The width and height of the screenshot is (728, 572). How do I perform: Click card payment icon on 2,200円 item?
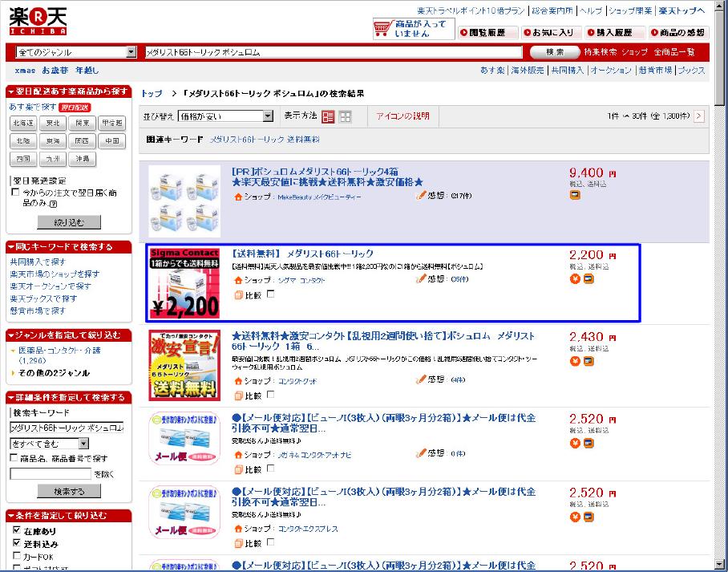coord(588,279)
